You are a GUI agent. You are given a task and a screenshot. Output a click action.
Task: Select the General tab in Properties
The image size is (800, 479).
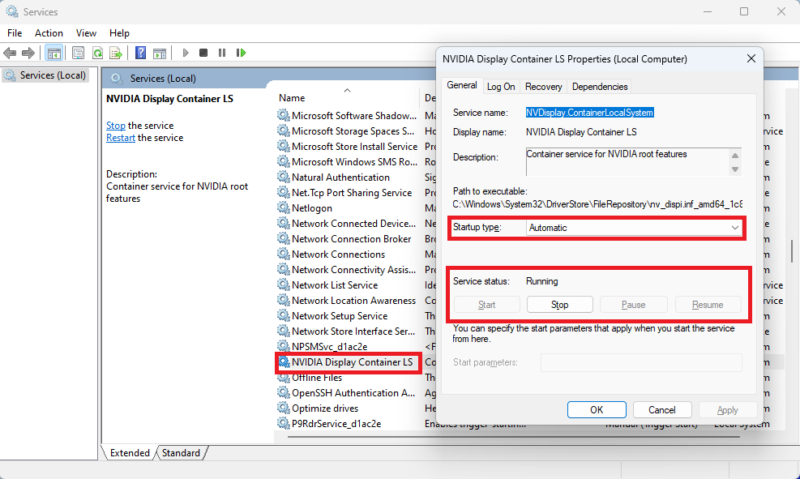click(462, 85)
